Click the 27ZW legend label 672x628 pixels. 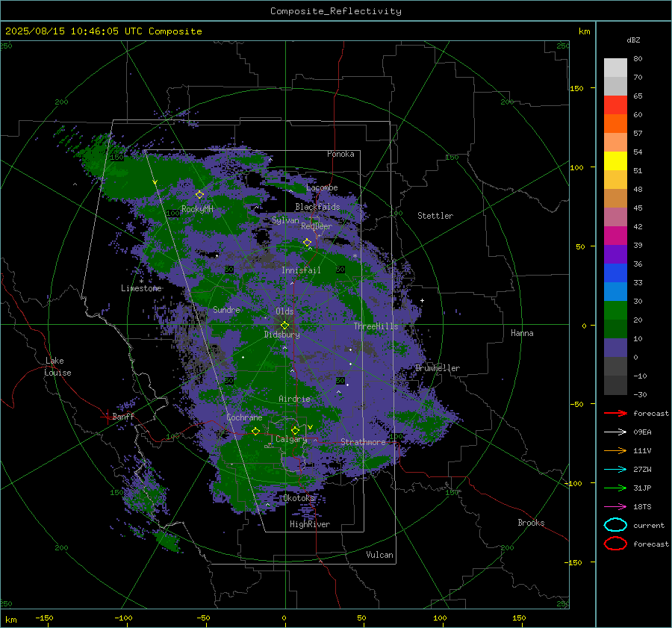(642, 470)
